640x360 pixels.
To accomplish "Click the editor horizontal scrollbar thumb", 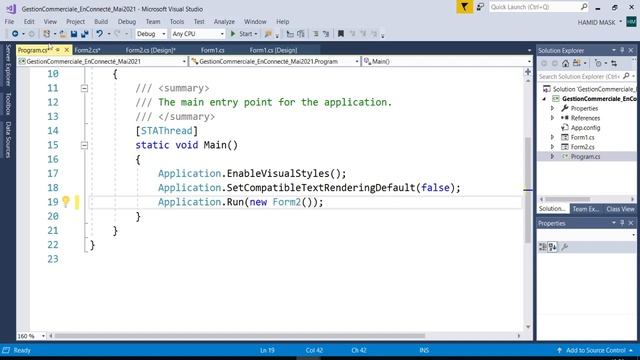I will point(240,336).
